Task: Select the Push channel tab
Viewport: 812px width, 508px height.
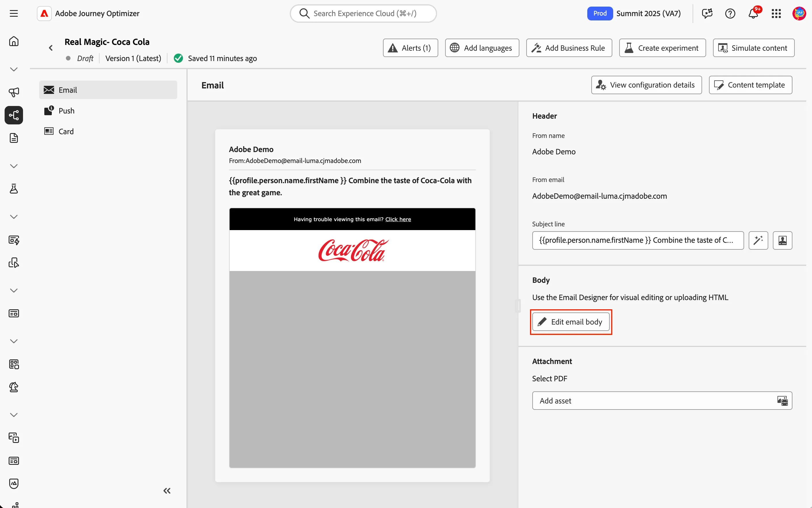Action: pos(108,111)
